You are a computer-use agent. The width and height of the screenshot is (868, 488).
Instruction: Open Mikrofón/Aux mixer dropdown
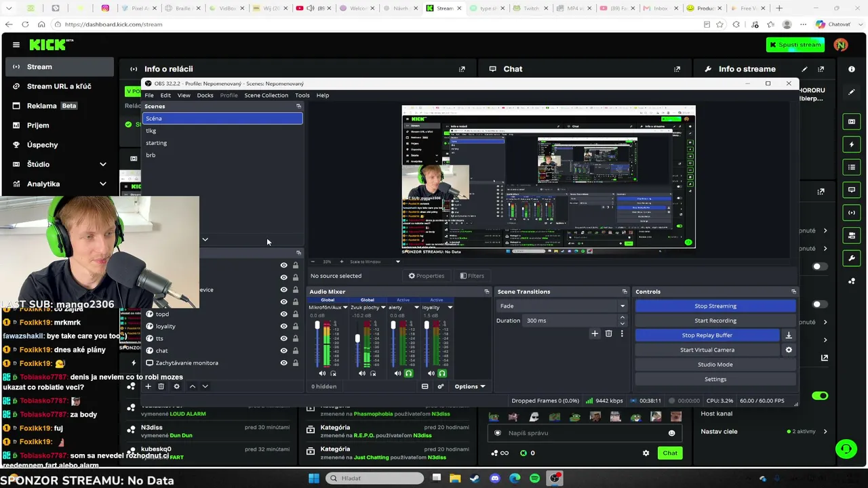[x=345, y=308]
